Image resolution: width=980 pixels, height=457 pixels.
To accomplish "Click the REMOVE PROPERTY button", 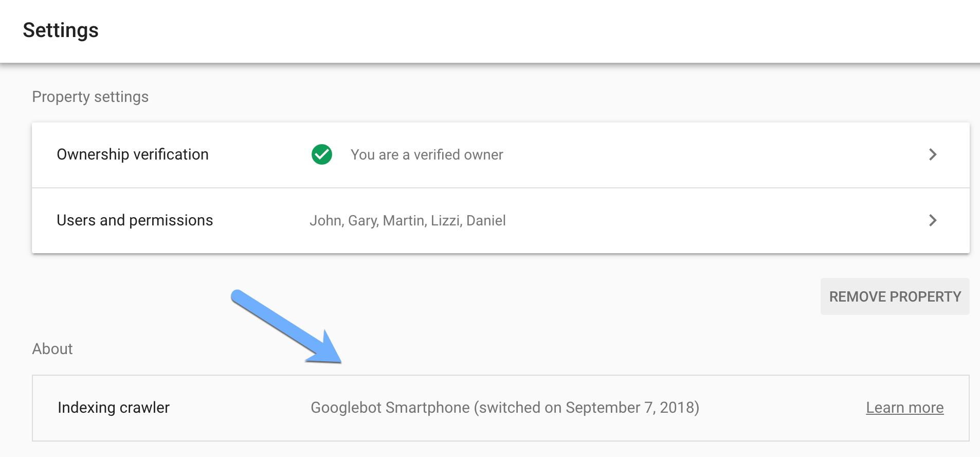I will [x=895, y=296].
